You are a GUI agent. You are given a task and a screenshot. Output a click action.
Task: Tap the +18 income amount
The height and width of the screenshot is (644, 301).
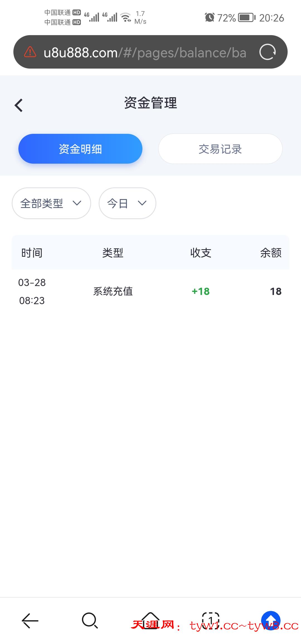coord(201,292)
